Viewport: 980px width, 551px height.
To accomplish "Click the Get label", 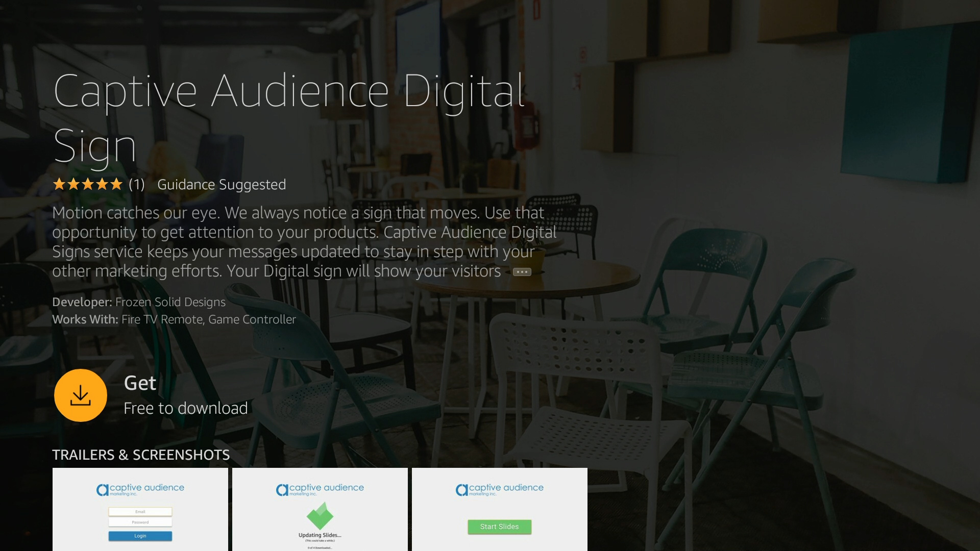I will pyautogui.click(x=140, y=383).
